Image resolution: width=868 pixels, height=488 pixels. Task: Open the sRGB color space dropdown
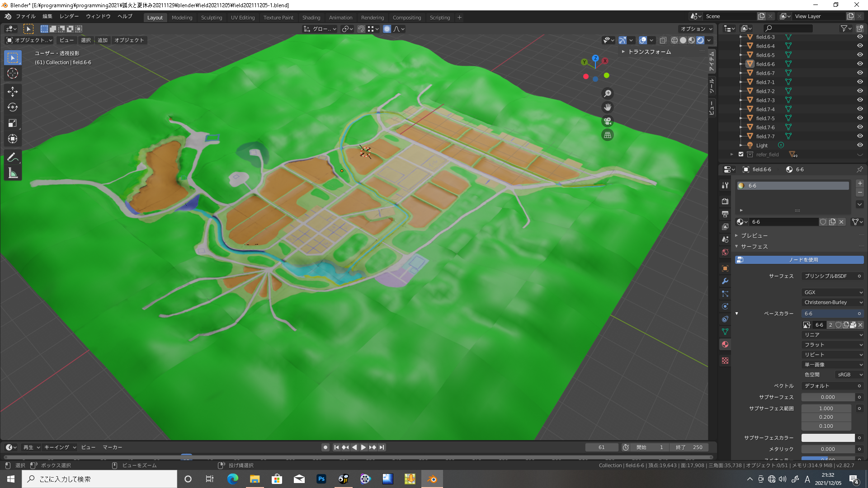click(849, 375)
